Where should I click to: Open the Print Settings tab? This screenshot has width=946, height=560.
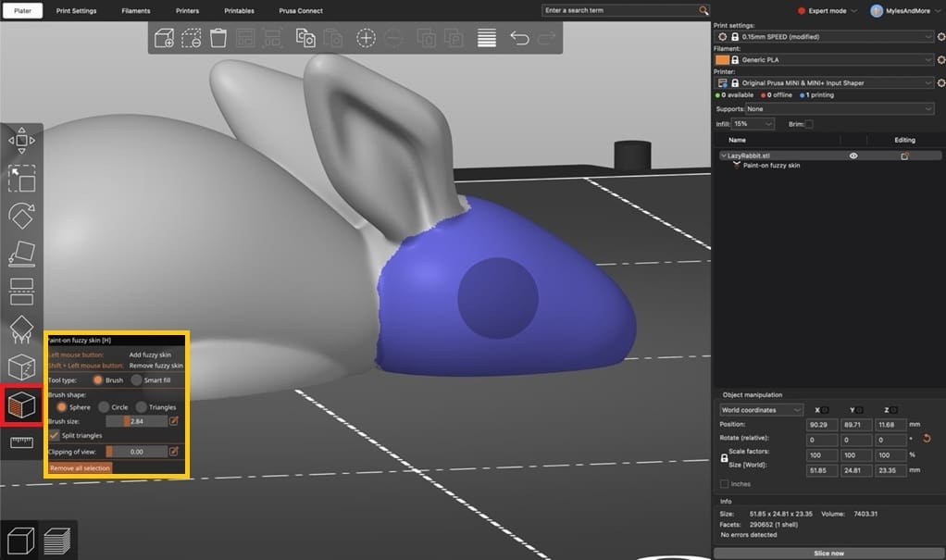click(76, 11)
